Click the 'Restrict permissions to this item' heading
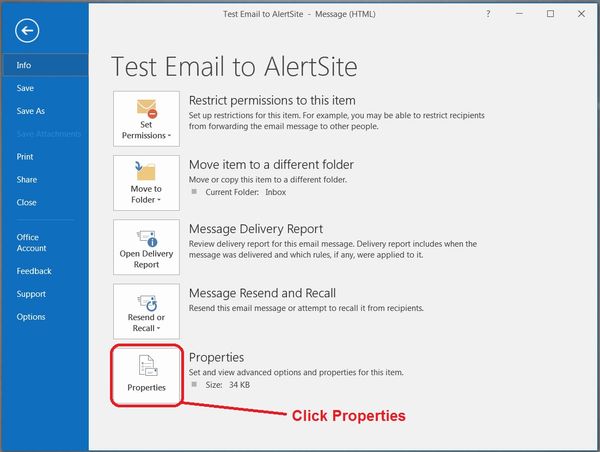 pyautogui.click(x=272, y=101)
